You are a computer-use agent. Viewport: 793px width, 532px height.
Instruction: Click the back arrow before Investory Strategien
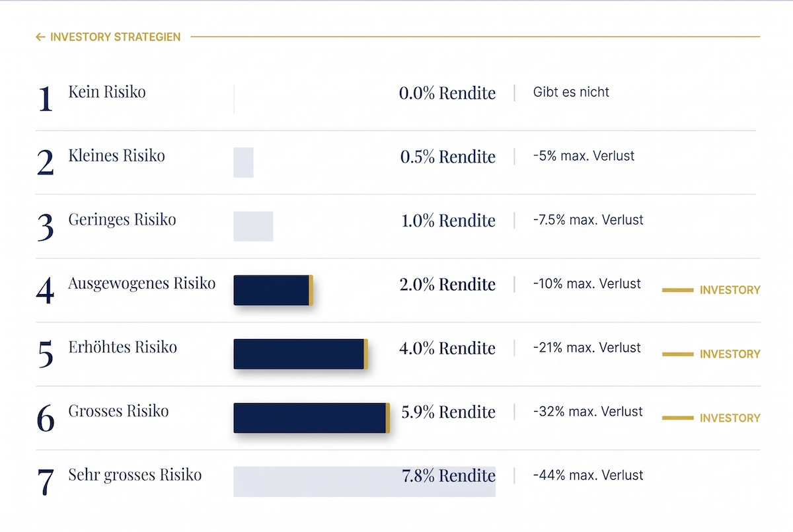click(x=40, y=37)
